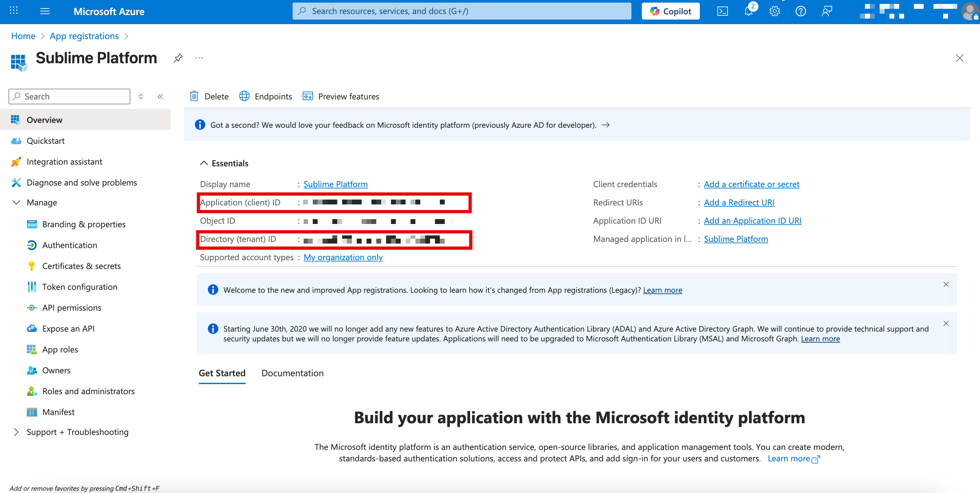Open the Help question mark icon
The image size is (980, 493).
pos(800,11)
